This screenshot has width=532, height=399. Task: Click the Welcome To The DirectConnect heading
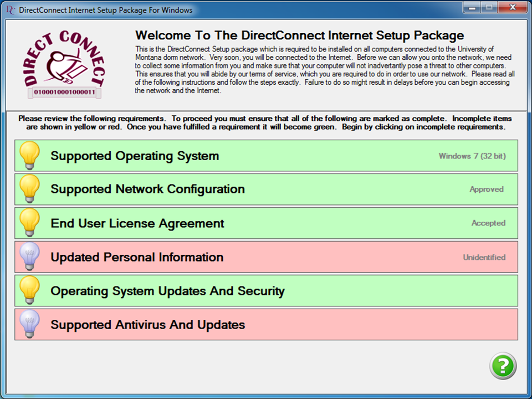[x=300, y=35]
